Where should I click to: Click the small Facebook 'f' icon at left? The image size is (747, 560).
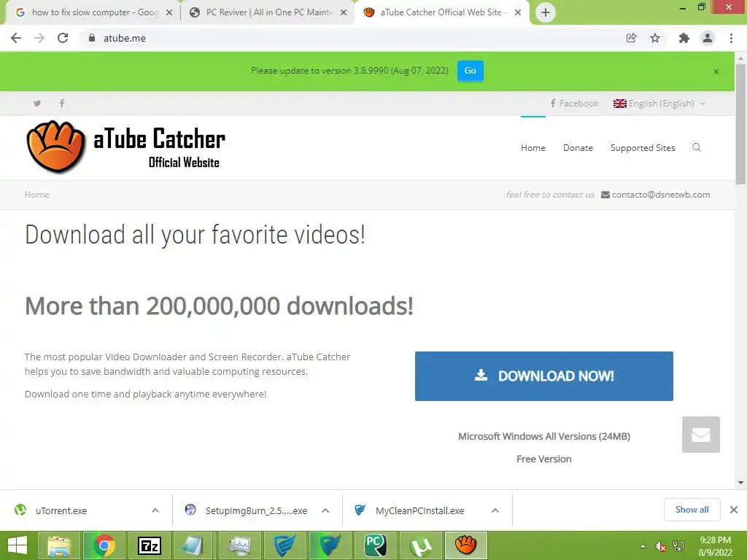62,104
